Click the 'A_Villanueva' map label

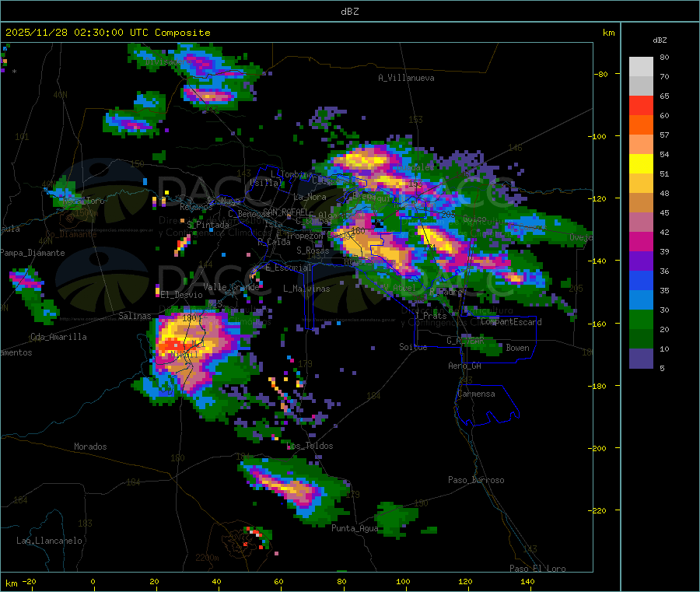pyautogui.click(x=406, y=78)
